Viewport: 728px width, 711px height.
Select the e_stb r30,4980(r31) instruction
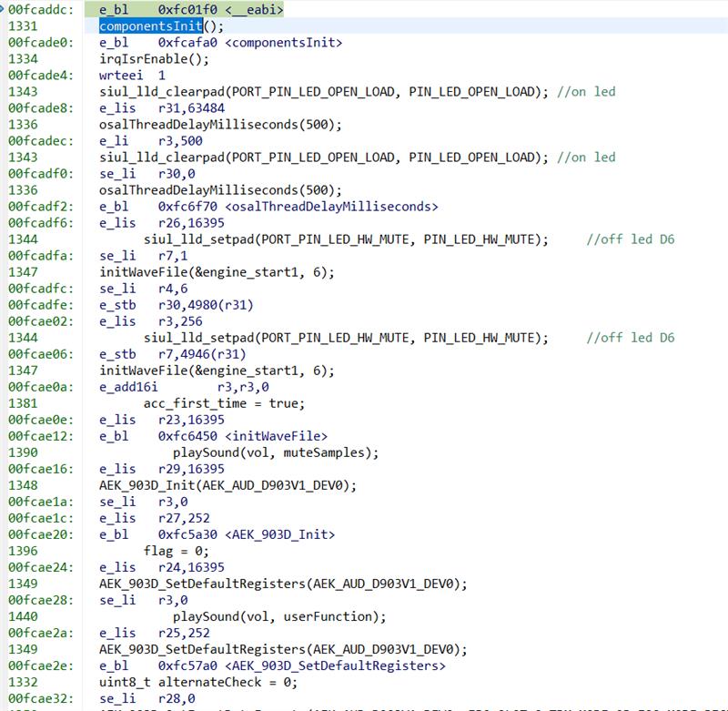click(176, 305)
